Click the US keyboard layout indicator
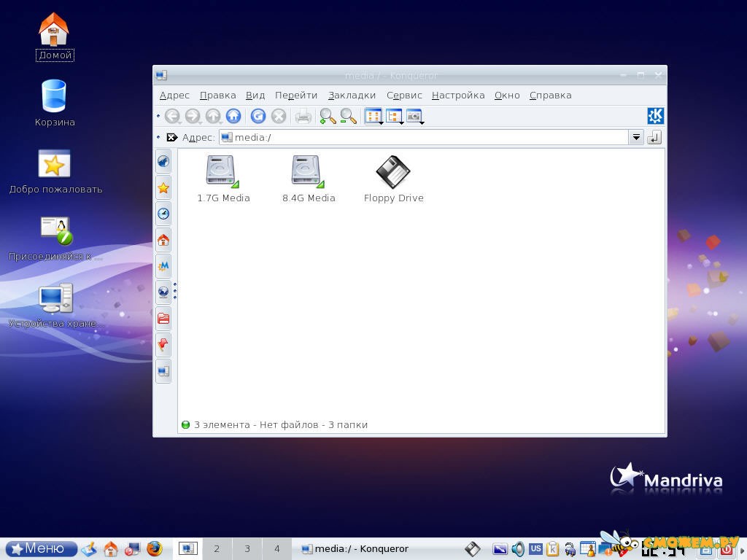747x560 pixels. (x=535, y=548)
